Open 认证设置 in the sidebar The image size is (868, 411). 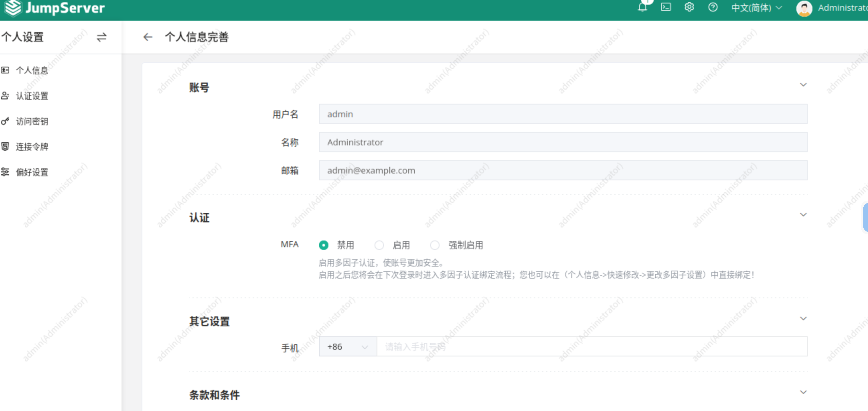pyautogui.click(x=32, y=96)
